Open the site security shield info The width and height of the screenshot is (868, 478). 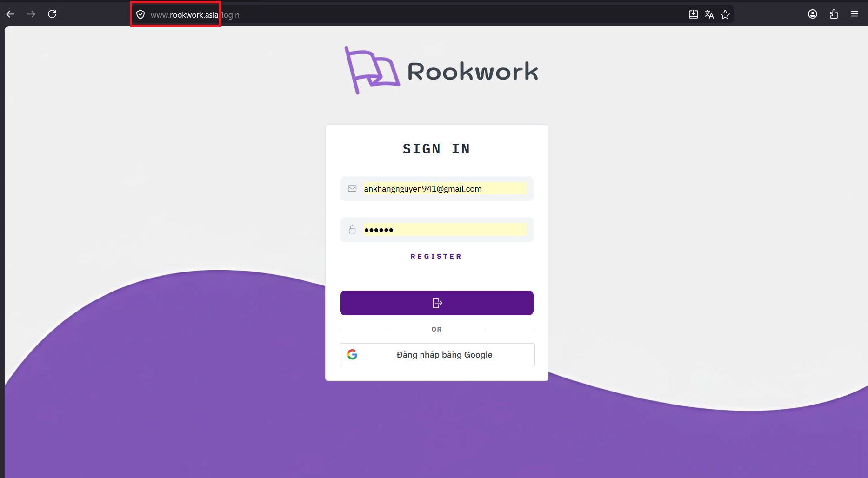click(140, 14)
